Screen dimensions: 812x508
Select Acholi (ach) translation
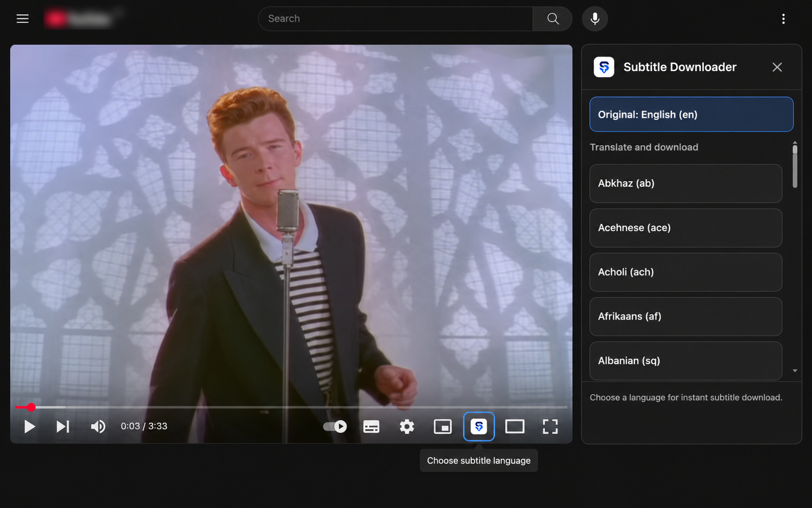tap(686, 272)
